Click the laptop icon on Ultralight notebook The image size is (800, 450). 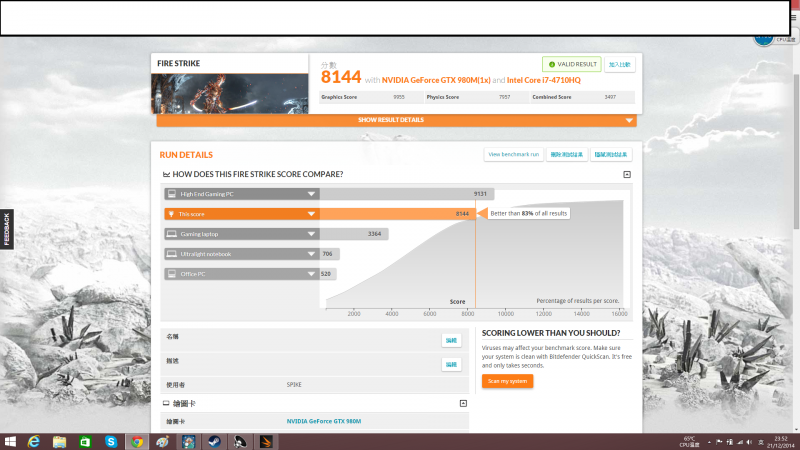click(x=172, y=254)
